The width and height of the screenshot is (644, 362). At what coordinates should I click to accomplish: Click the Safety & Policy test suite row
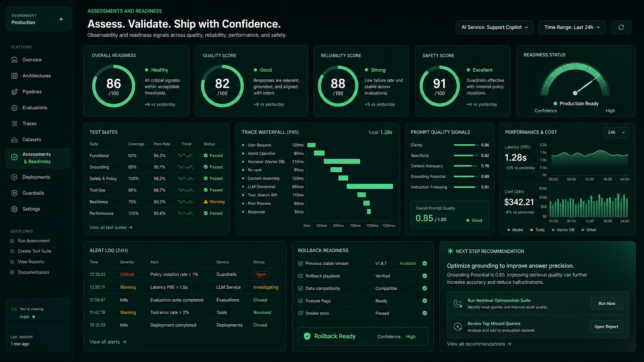tap(157, 178)
